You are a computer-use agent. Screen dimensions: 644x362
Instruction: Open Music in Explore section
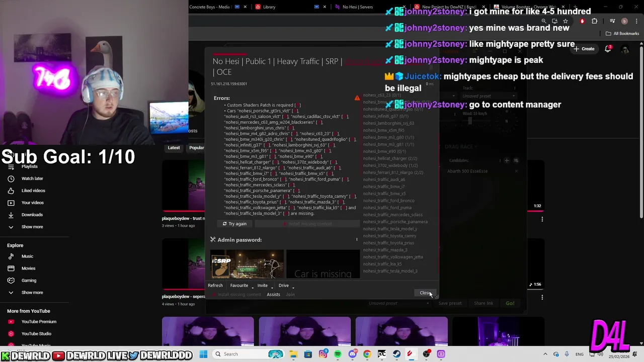pos(28,256)
